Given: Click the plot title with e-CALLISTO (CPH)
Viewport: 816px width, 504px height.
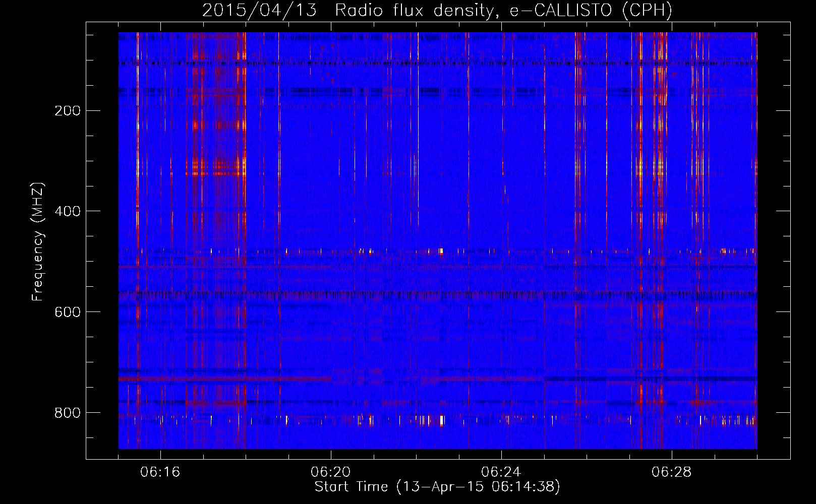Looking at the screenshot, I should 437,10.
